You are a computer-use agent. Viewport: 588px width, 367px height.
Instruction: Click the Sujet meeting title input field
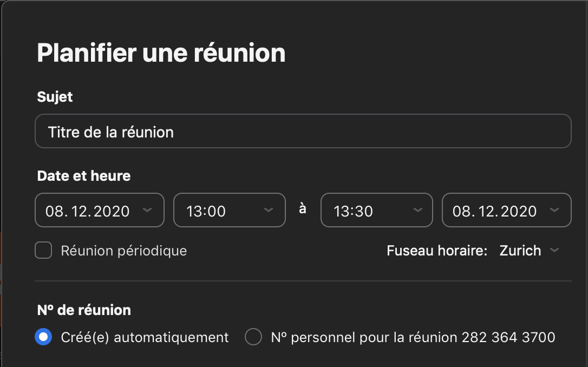coord(303,132)
